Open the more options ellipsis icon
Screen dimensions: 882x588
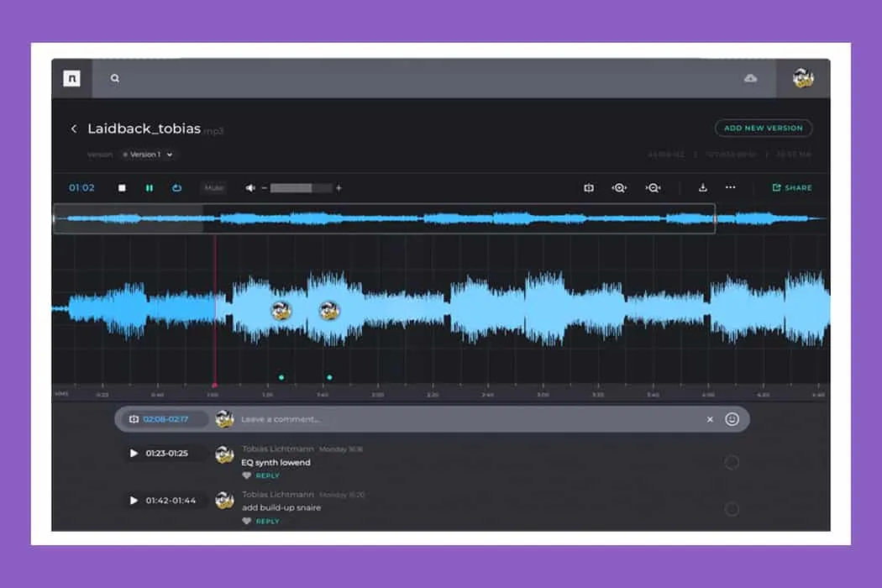point(730,187)
